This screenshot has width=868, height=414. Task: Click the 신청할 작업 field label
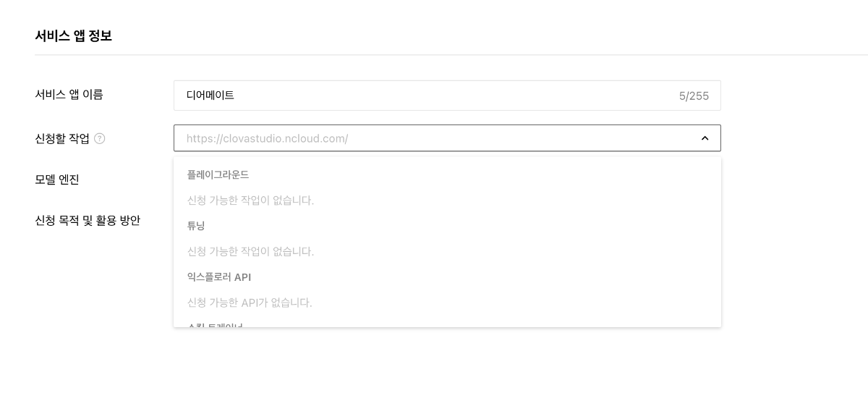pyautogui.click(x=62, y=138)
